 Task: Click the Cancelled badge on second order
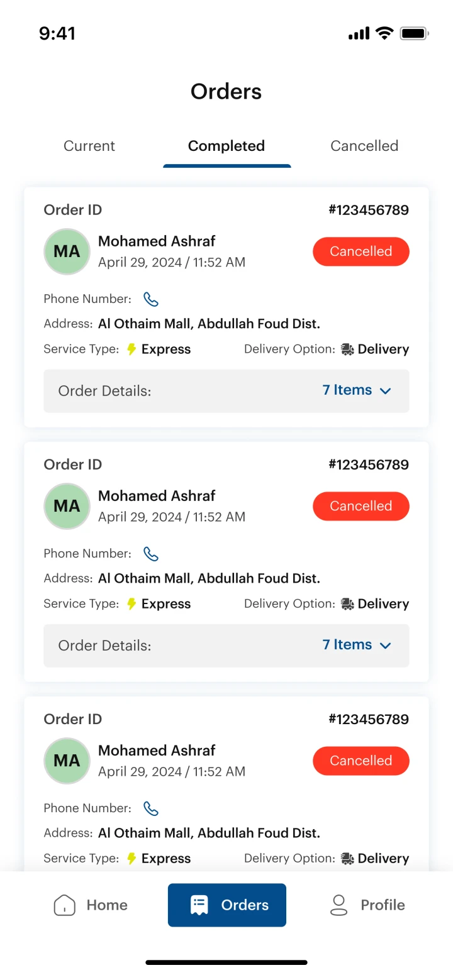pos(361,506)
